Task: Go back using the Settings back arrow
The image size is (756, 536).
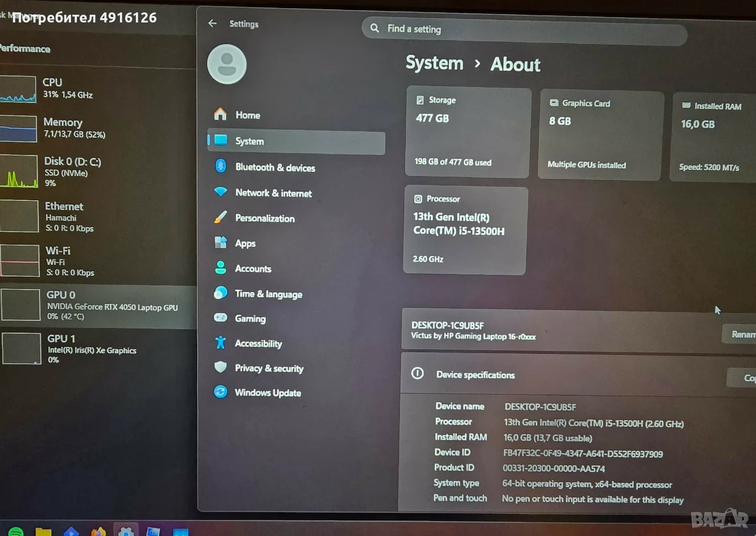Action: (x=213, y=24)
